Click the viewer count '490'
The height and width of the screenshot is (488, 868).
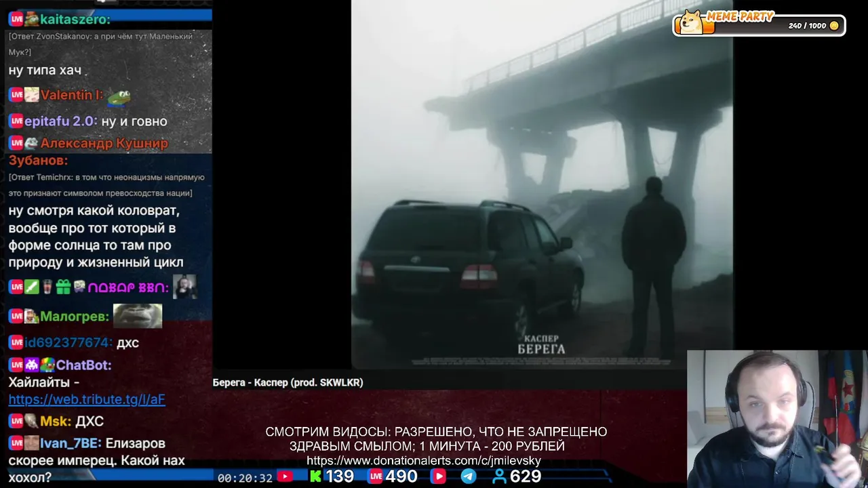click(401, 476)
